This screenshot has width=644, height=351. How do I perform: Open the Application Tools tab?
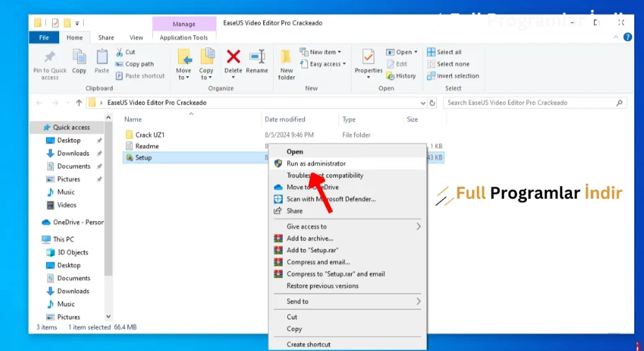[184, 38]
